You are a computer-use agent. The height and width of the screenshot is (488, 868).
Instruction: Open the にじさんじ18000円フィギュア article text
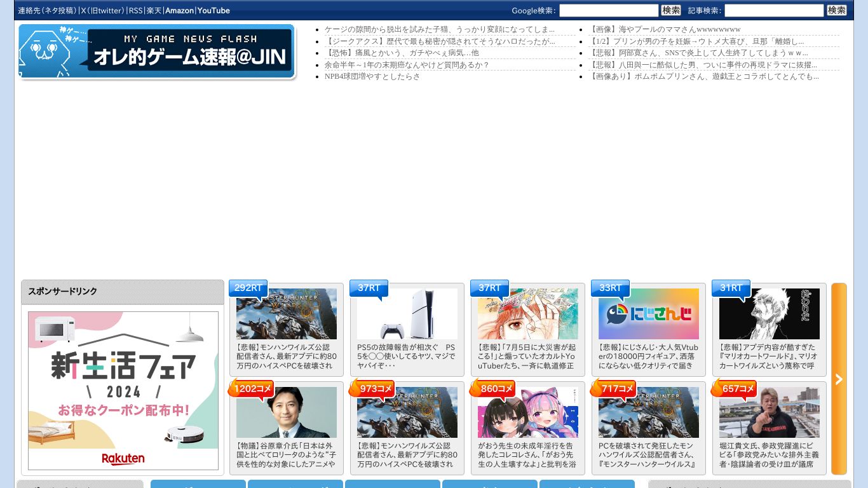coord(649,356)
